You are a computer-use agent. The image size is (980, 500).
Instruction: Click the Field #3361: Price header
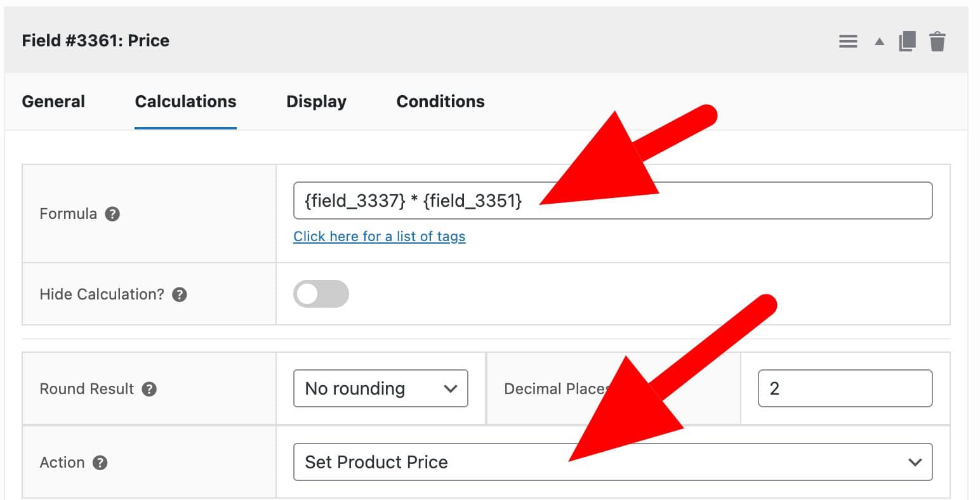95,40
